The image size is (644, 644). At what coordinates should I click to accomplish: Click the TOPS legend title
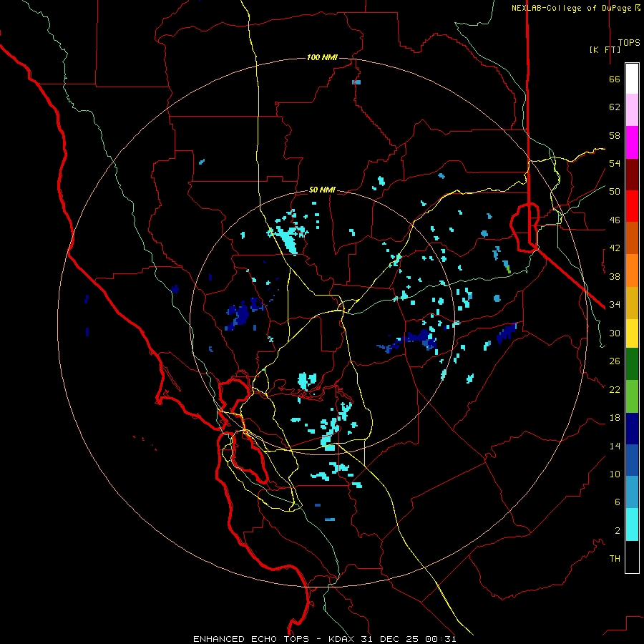click(629, 42)
